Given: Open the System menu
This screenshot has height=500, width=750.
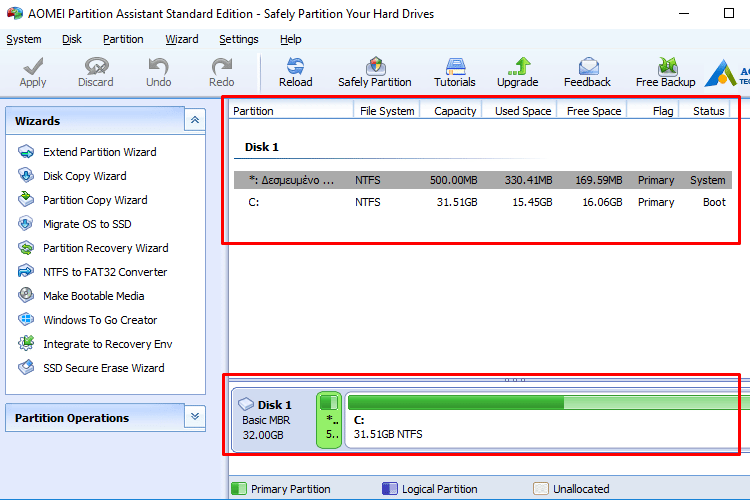Looking at the screenshot, I should pyautogui.click(x=24, y=39).
